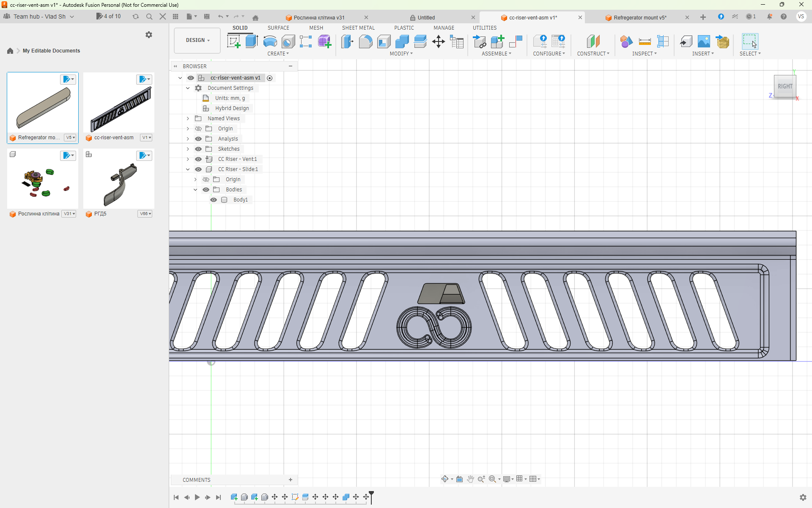
Task: Hide the Analysis folder
Action: pyautogui.click(x=198, y=139)
